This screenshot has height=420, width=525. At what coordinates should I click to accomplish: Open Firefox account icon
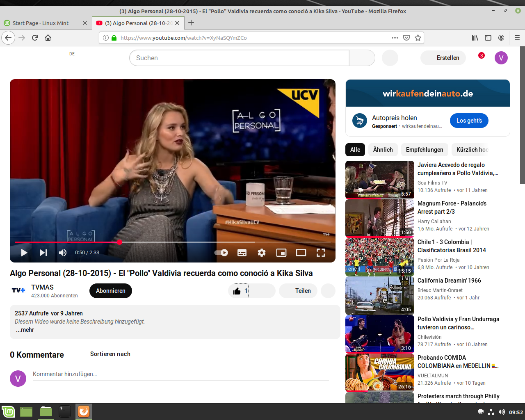point(501,38)
